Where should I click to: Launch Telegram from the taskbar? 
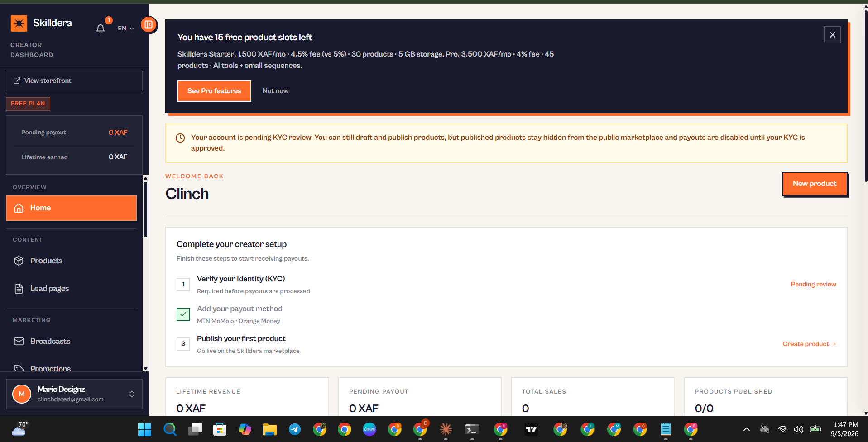point(295,429)
